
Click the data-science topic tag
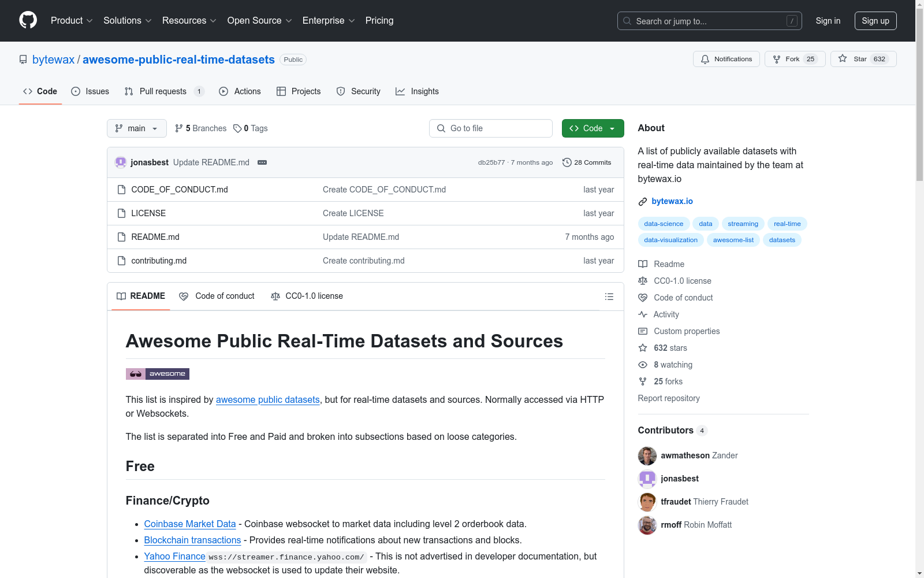click(664, 224)
